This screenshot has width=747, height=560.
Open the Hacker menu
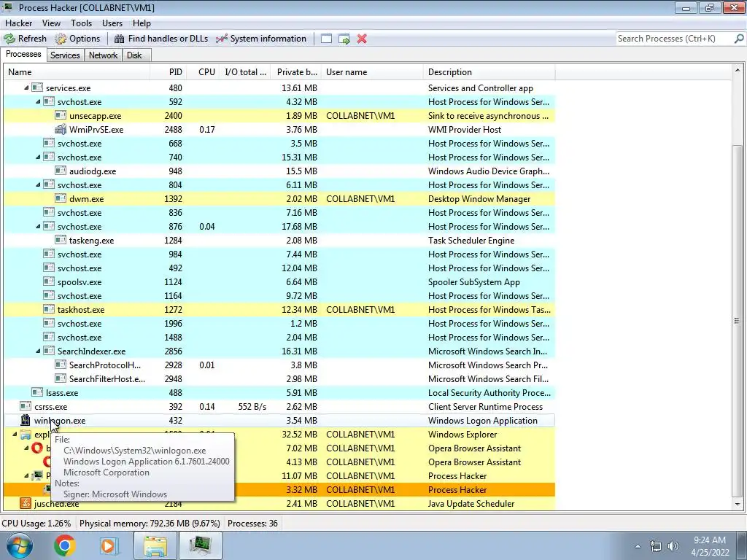point(18,23)
